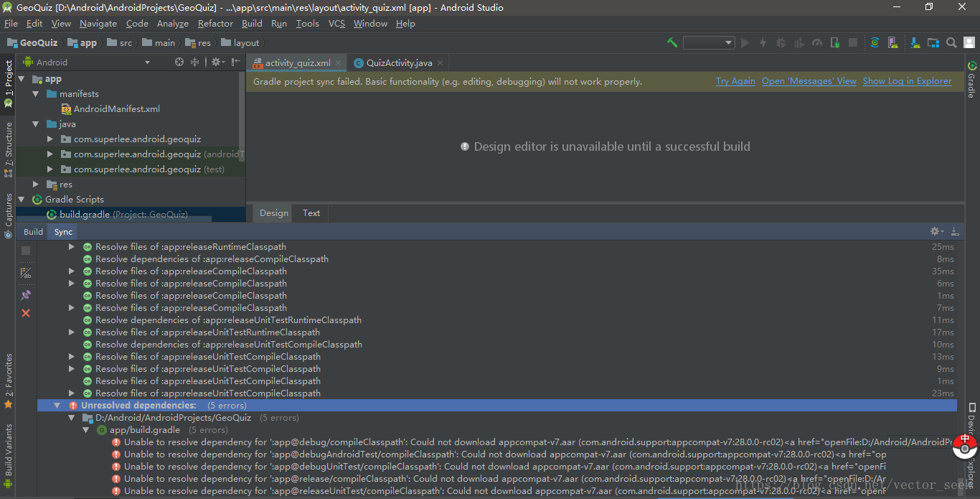
Task: Click Open 'Messages' View link
Action: (x=809, y=82)
